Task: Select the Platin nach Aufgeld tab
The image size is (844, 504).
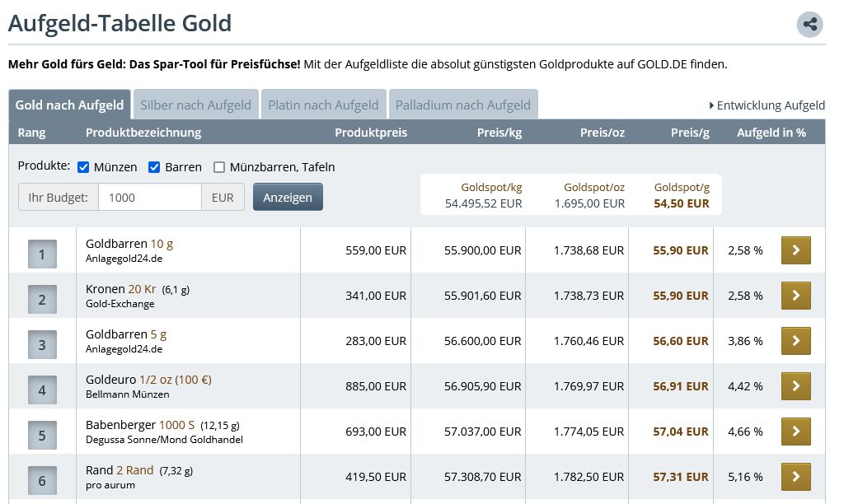Action: pyautogui.click(x=323, y=105)
